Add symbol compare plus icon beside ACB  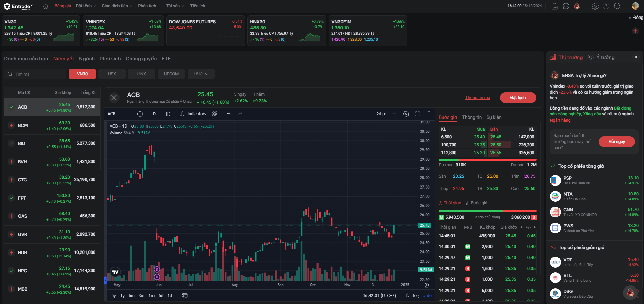pyautogui.click(x=140, y=114)
